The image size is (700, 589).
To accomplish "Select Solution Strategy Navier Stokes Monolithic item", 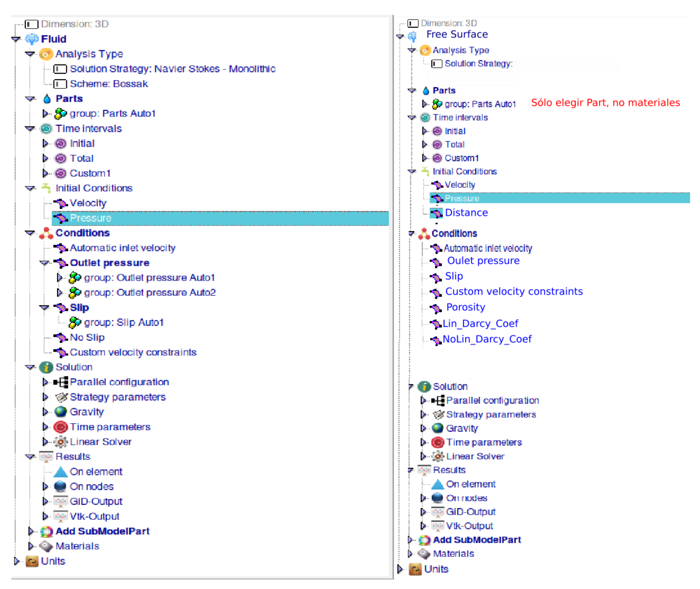I will pyautogui.click(x=173, y=69).
